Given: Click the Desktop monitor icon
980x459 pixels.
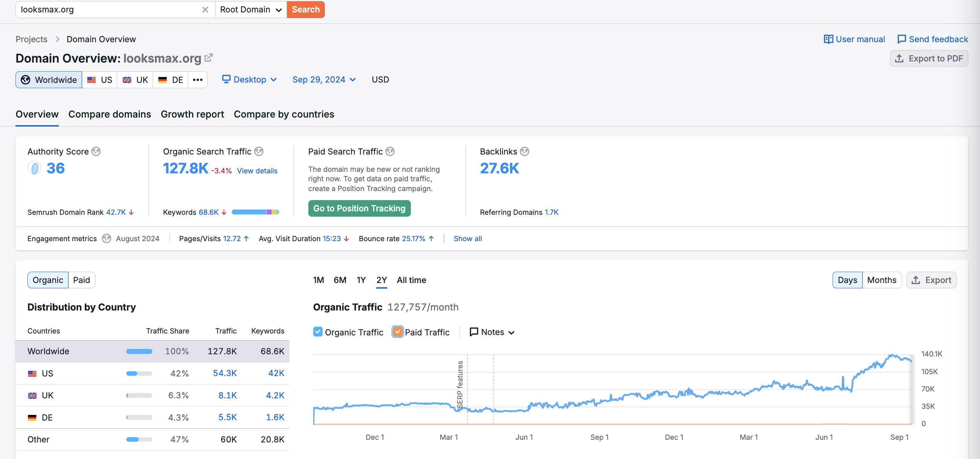Looking at the screenshot, I should pyautogui.click(x=227, y=79).
